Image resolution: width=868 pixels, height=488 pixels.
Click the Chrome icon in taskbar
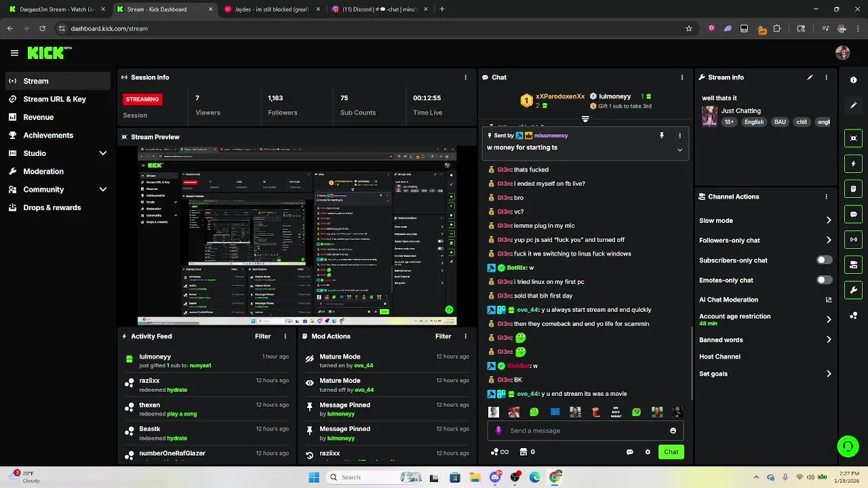pos(555,477)
